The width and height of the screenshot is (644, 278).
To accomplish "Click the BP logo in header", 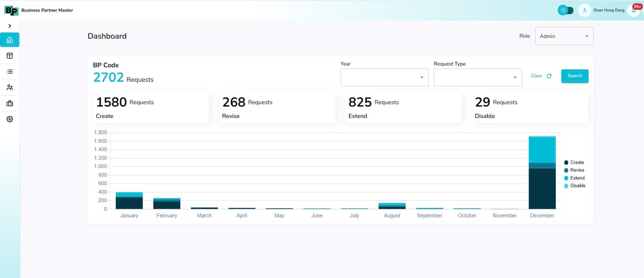I will tap(11, 10).
